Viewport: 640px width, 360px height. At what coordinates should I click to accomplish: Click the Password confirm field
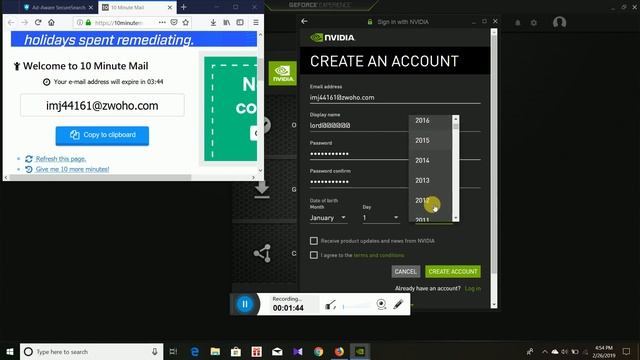point(359,182)
